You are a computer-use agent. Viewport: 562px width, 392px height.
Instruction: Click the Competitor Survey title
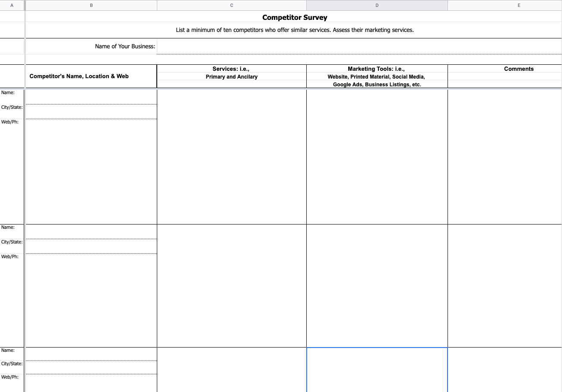pyautogui.click(x=295, y=18)
